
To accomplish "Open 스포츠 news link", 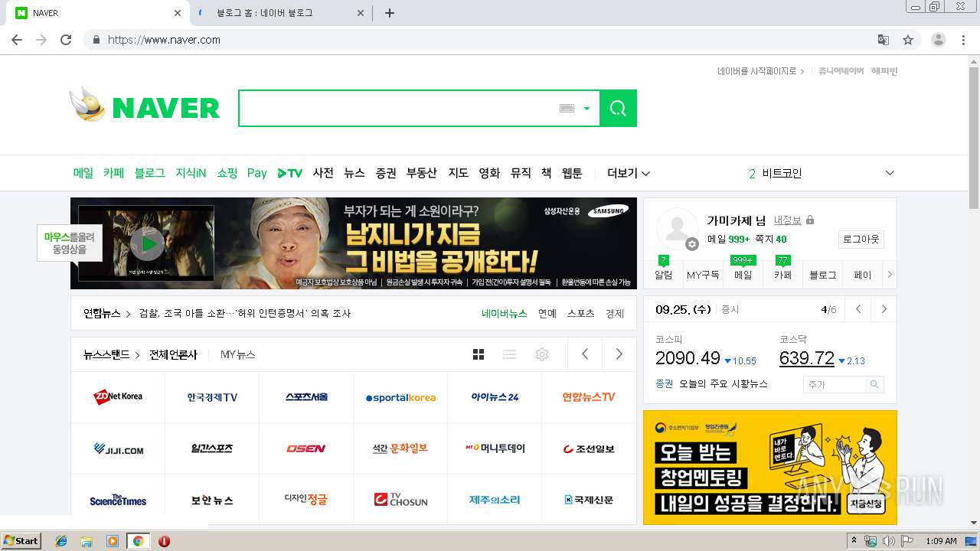I will [581, 313].
